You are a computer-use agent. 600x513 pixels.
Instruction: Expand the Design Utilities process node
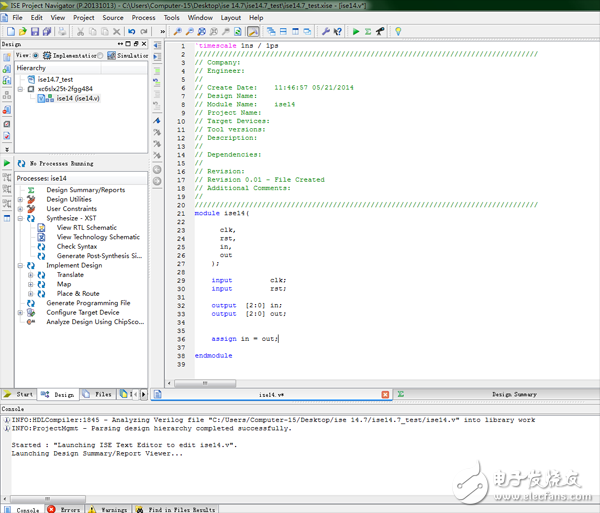tap(20, 200)
